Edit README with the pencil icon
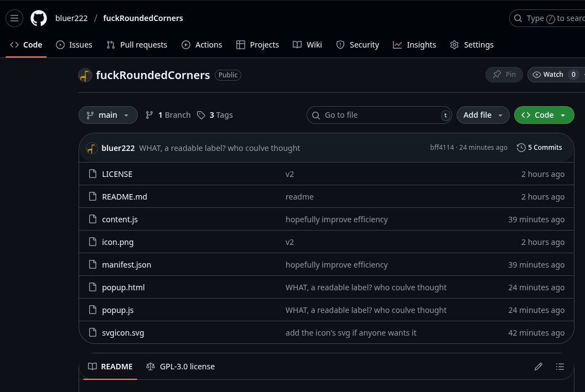The image size is (585, 392). point(539,367)
